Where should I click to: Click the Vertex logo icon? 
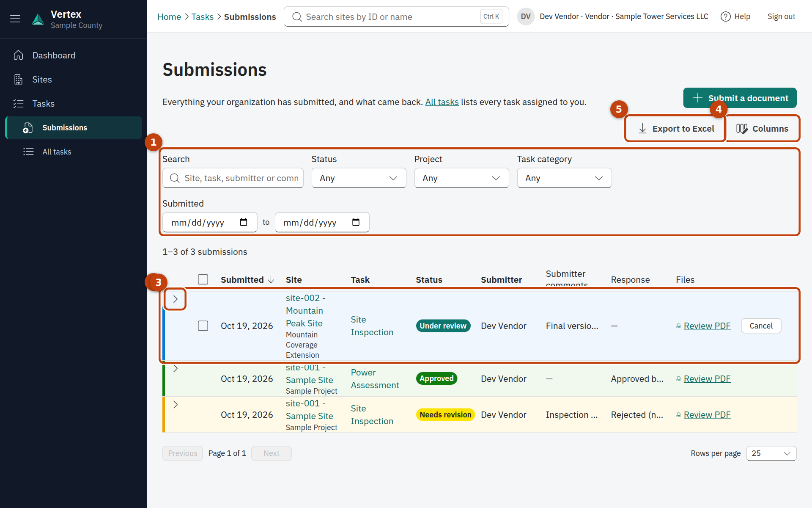[x=38, y=19]
